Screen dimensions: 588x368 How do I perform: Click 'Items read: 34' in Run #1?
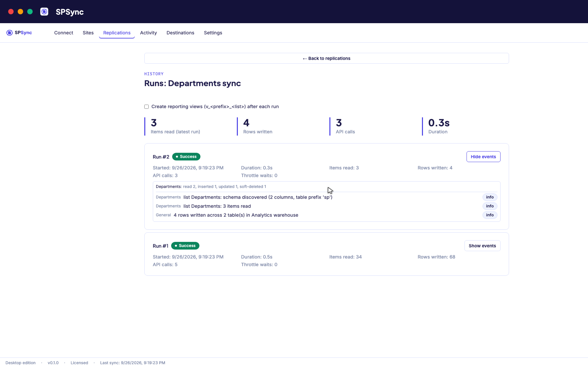click(x=345, y=257)
